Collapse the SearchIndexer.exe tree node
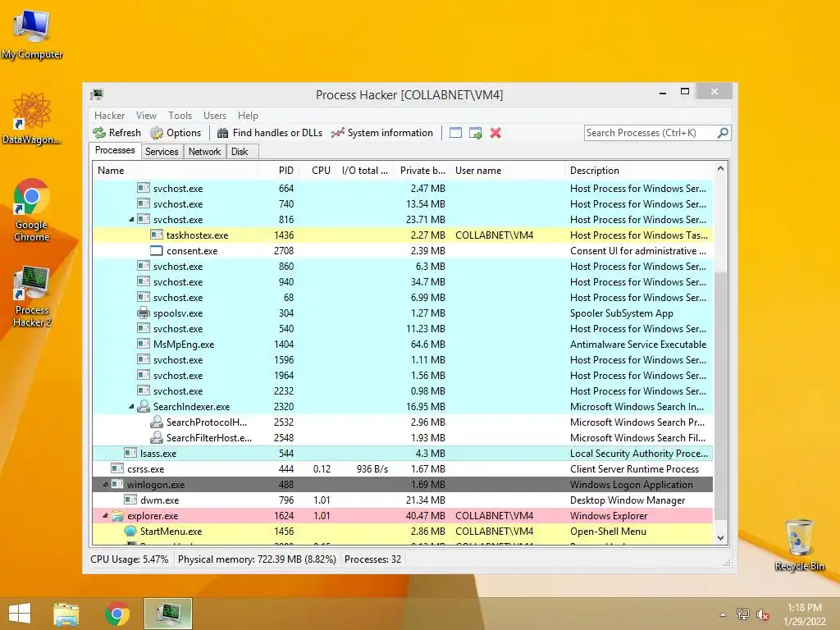Screen dimensions: 840x630 pyautogui.click(x=132, y=407)
